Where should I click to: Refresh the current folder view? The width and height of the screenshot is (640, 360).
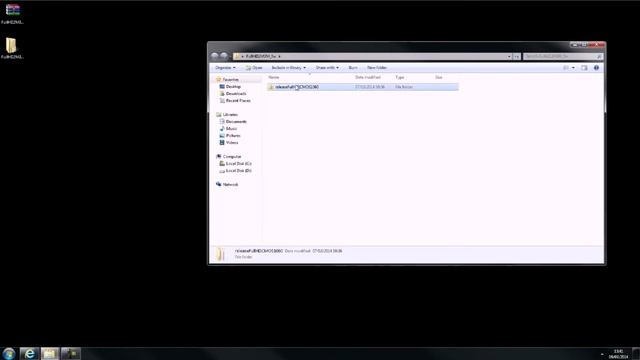coord(517,56)
